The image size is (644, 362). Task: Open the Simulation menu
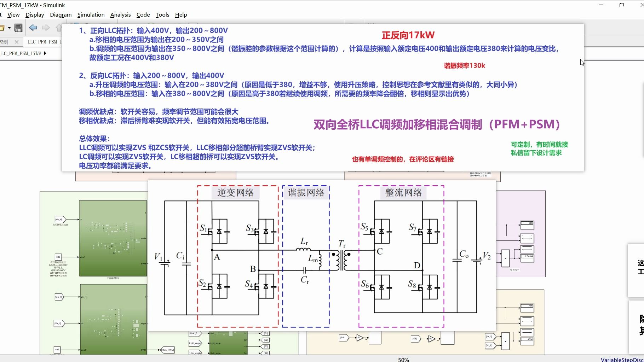click(x=91, y=15)
